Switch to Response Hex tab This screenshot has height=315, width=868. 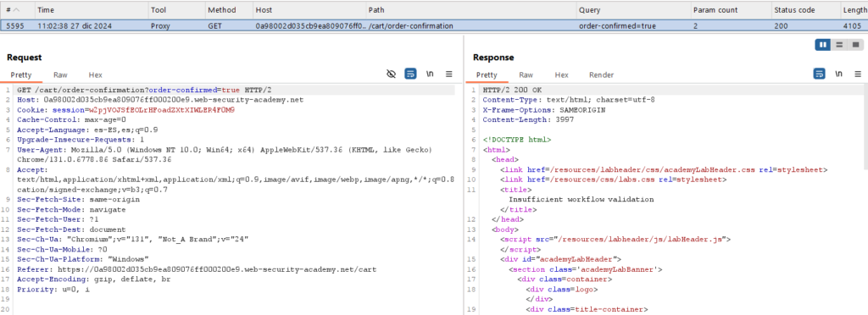tap(561, 75)
